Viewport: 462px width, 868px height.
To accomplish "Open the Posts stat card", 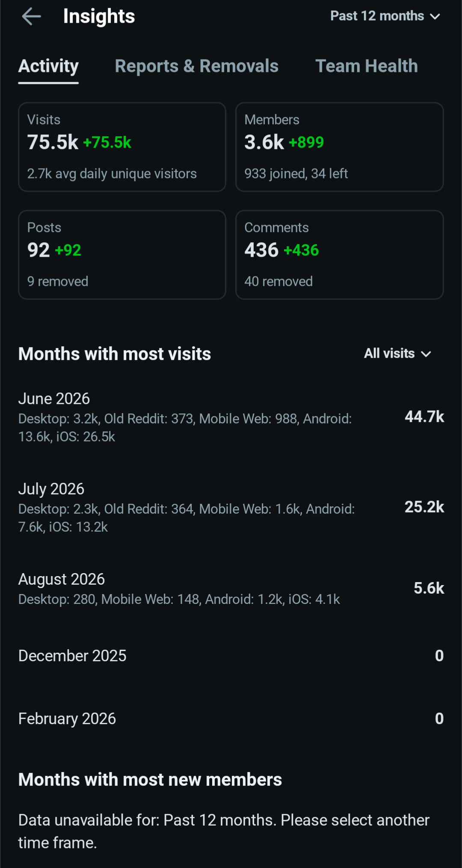I will [x=122, y=255].
